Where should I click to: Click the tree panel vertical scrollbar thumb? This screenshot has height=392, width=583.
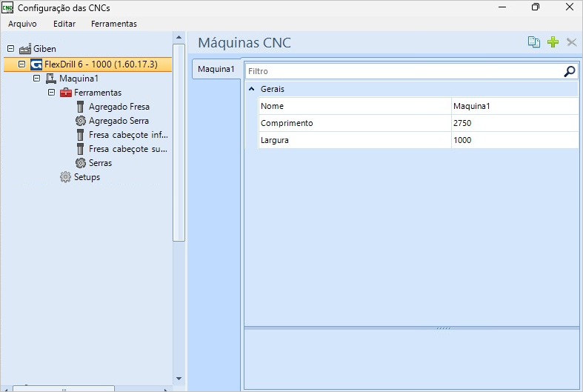[179, 143]
